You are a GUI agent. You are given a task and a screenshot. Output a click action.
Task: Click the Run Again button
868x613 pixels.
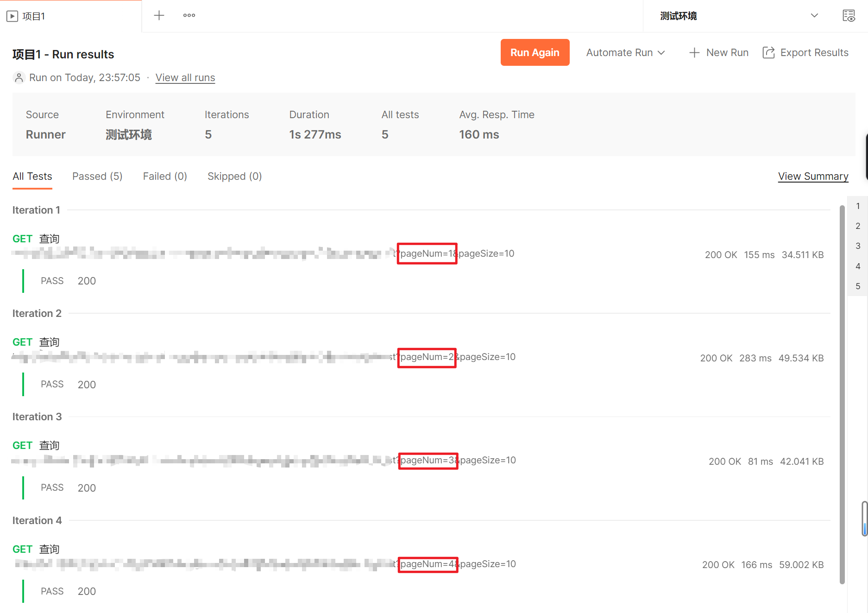tap(535, 52)
